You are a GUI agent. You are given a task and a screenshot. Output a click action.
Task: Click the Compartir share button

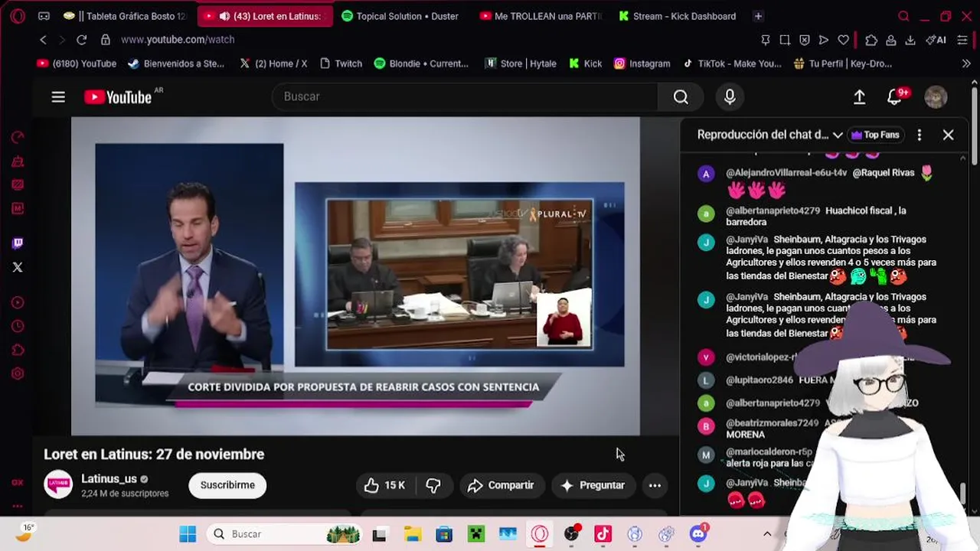click(x=501, y=485)
